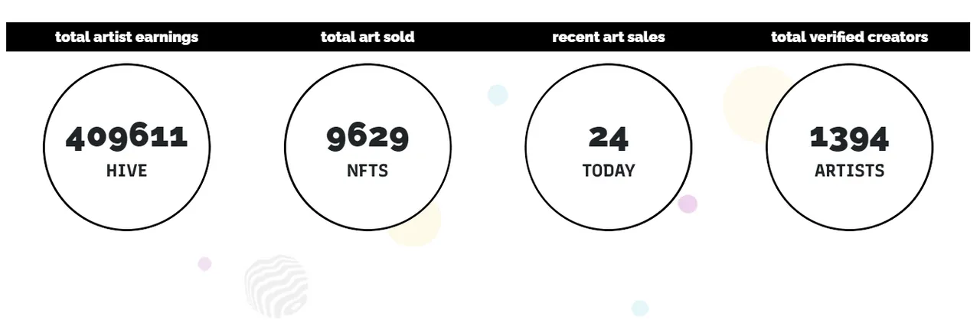Select the NFTS unit label
The width and height of the screenshot is (980, 323).
(367, 171)
